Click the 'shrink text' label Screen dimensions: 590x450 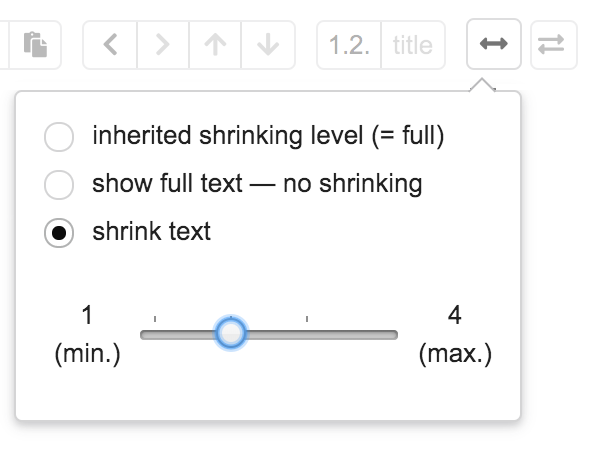click(151, 232)
